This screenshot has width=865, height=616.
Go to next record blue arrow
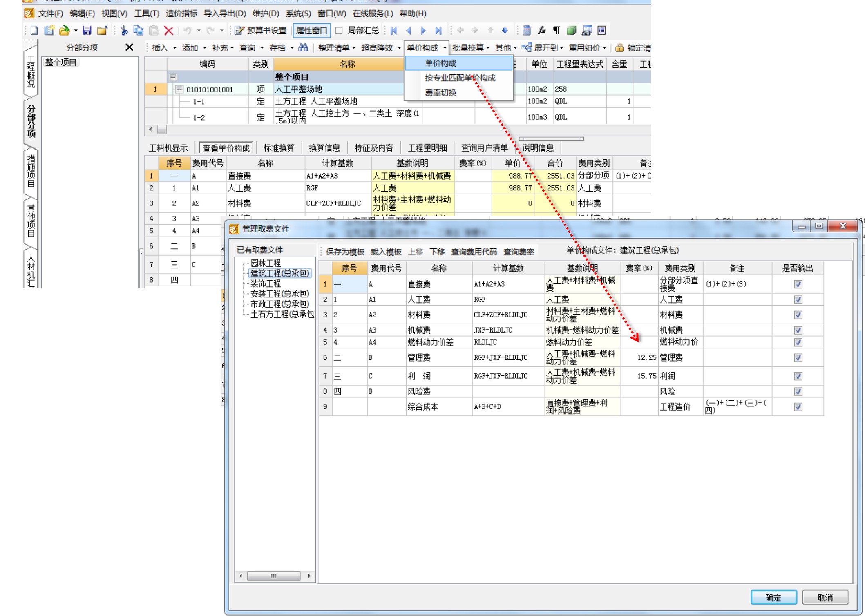click(423, 30)
